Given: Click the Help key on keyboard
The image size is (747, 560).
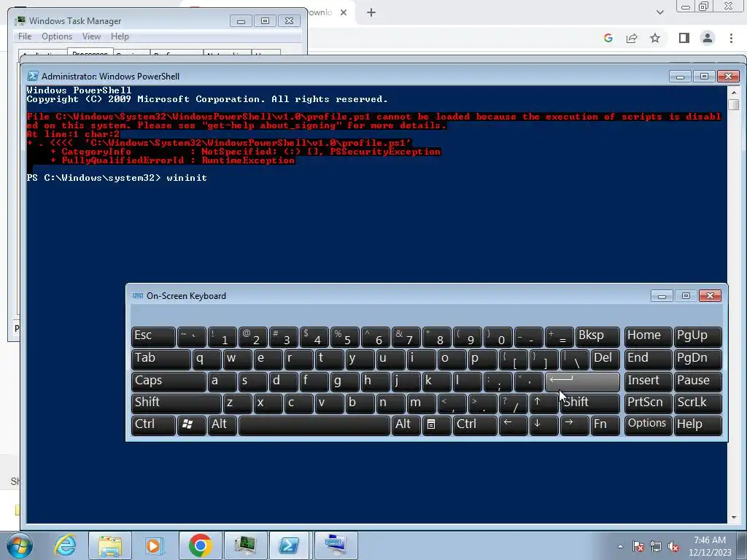Looking at the screenshot, I should pyautogui.click(x=698, y=425).
